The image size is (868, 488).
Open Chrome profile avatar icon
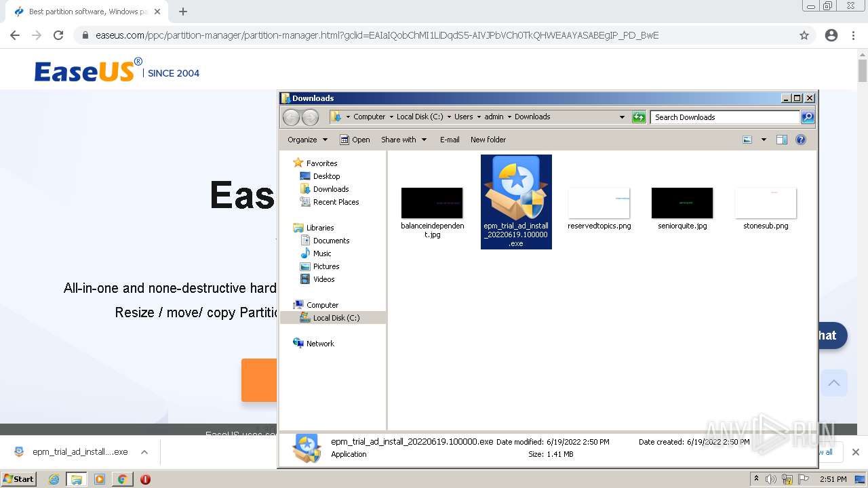(x=831, y=35)
